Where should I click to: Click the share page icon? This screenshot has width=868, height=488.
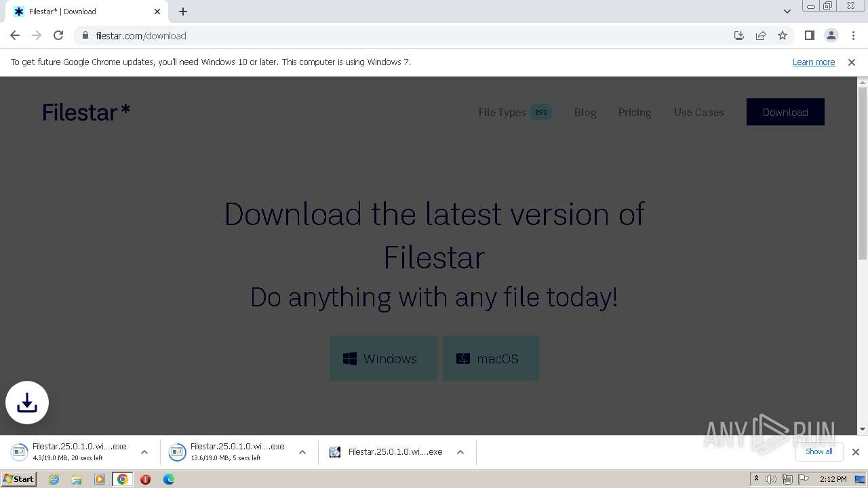click(761, 35)
